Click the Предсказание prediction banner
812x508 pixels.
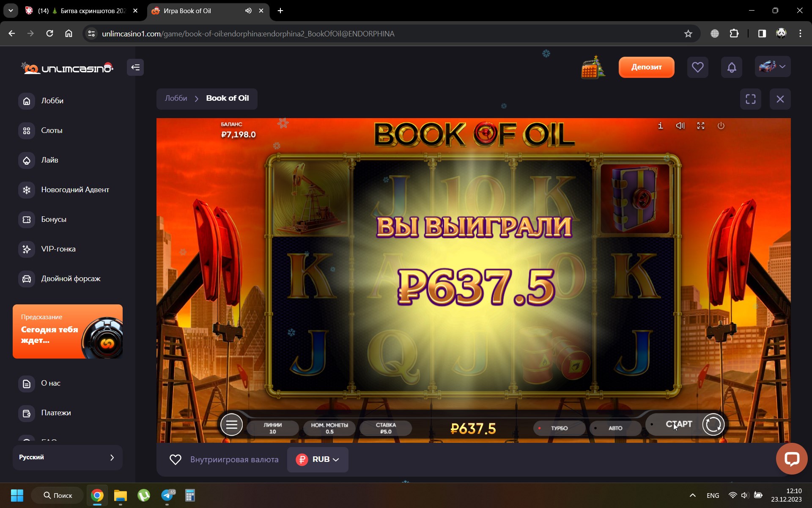click(x=68, y=331)
